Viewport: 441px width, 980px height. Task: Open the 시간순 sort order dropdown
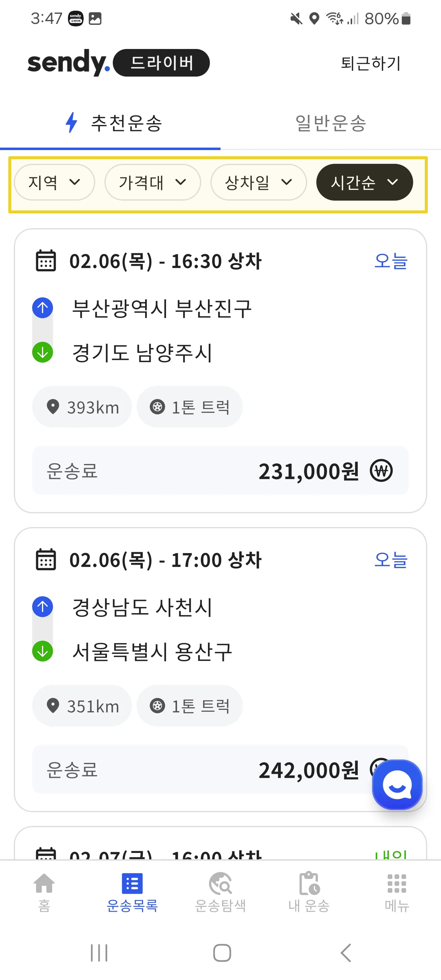pos(364,182)
